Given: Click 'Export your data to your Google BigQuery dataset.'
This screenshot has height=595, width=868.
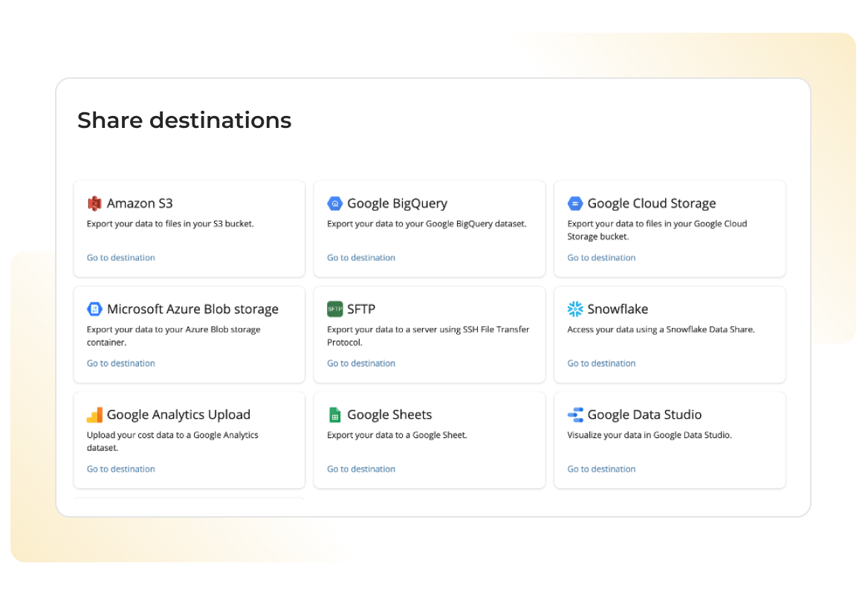Looking at the screenshot, I should click(x=427, y=224).
